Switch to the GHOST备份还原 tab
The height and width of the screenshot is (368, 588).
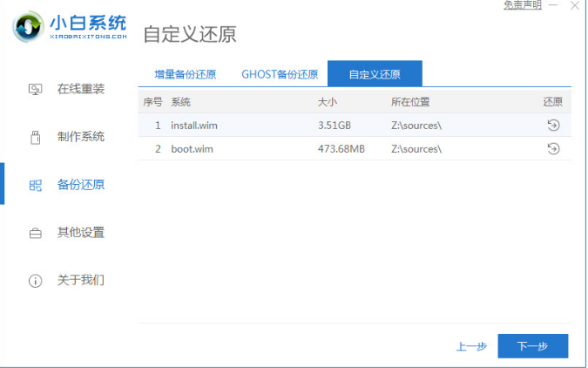point(280,74)
